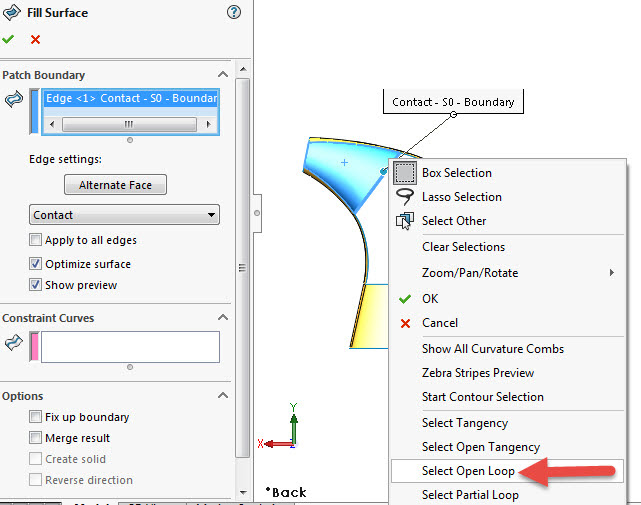641x505 pixels.
Task: Click right arrow of edge list scrollbar
Action: pos(208,124)
